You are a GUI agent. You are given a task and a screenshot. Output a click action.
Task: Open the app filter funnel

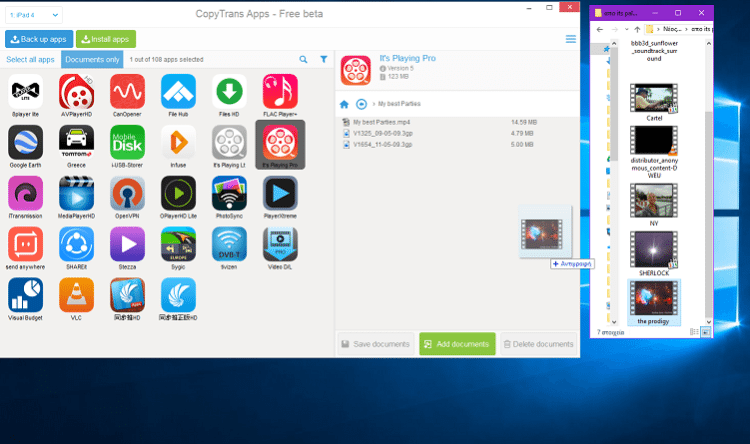[324, 59]
